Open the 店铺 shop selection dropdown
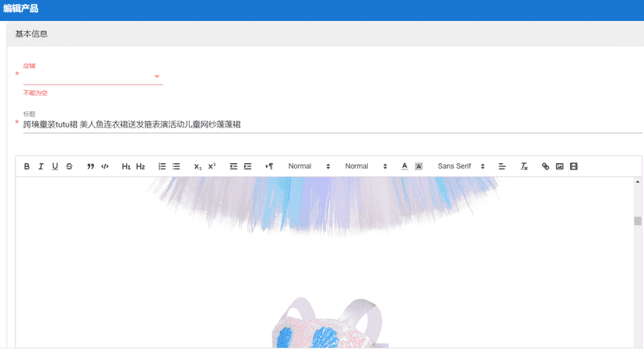This screenshot has width=644, height=362. 93,77
